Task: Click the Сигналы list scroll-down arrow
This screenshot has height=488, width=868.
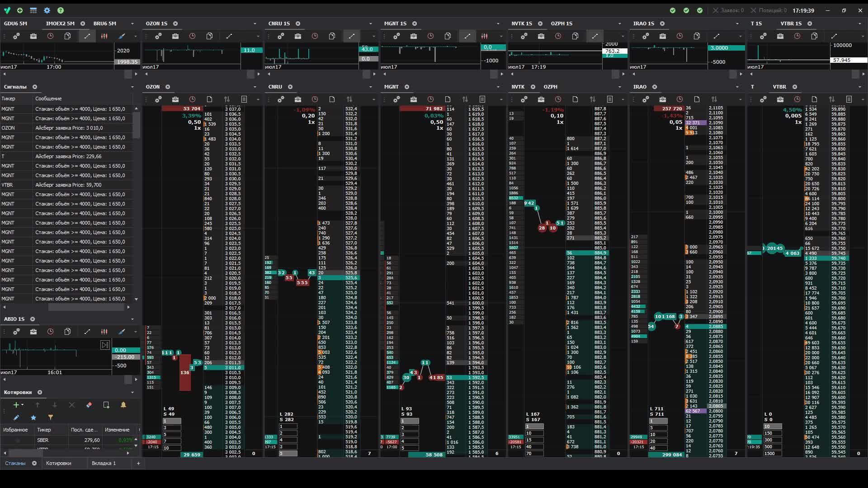Action: (x=136, y=299)
